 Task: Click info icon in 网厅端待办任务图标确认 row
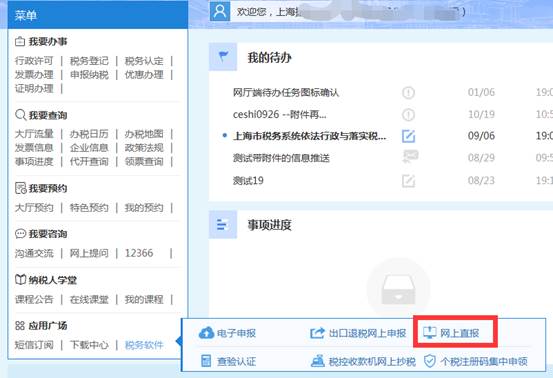click(x=408, y=93)
